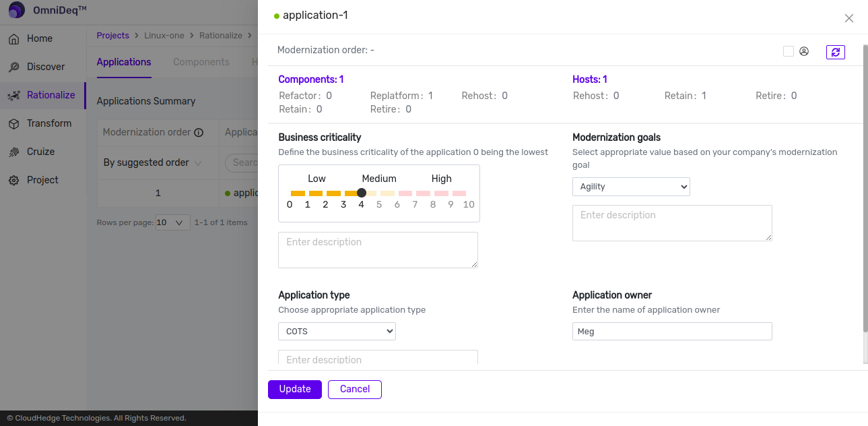
Task: Set business criticality to 10
Action: pos(469,204)
